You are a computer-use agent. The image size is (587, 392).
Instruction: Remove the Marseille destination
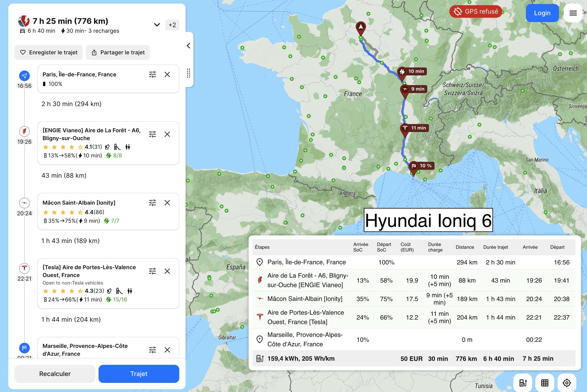(x=167, y=350)
